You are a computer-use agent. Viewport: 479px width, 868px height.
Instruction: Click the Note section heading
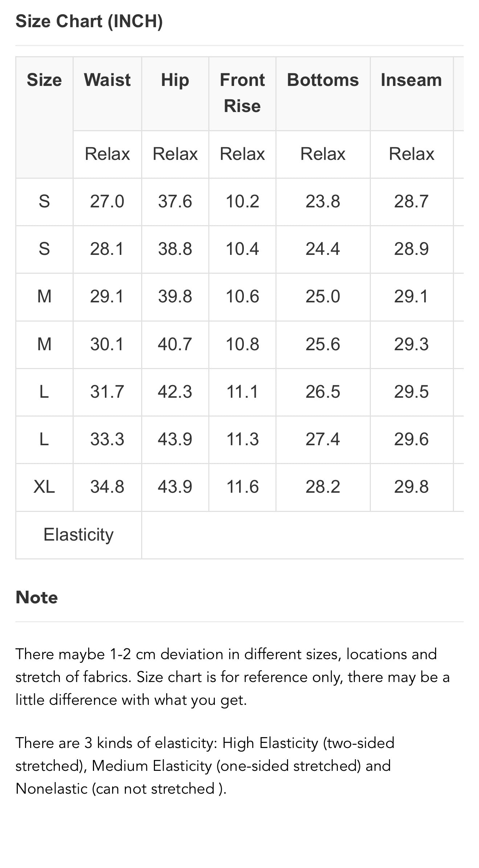pos(37,597)
